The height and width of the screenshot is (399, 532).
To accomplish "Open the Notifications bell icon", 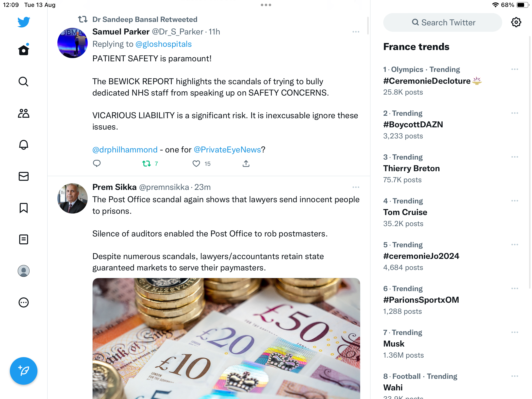I will [24, 145].
